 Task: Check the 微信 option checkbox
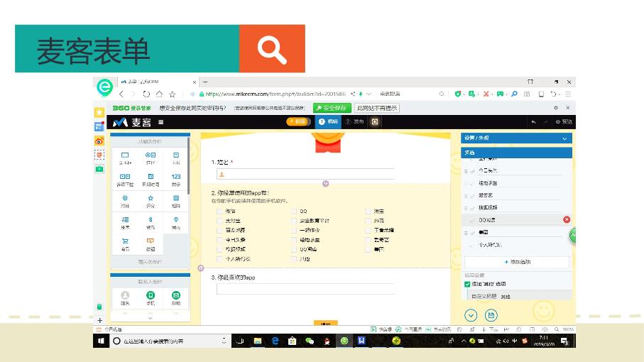pos(219,212)
